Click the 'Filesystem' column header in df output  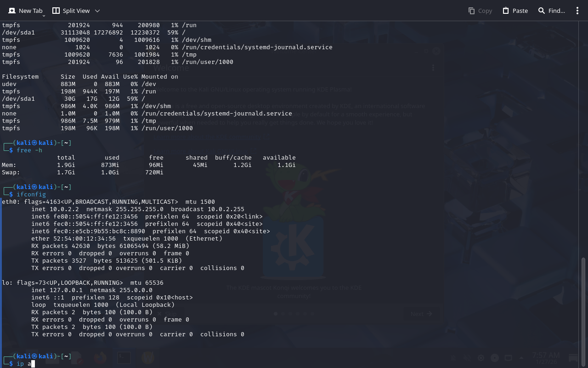(20, 77)
